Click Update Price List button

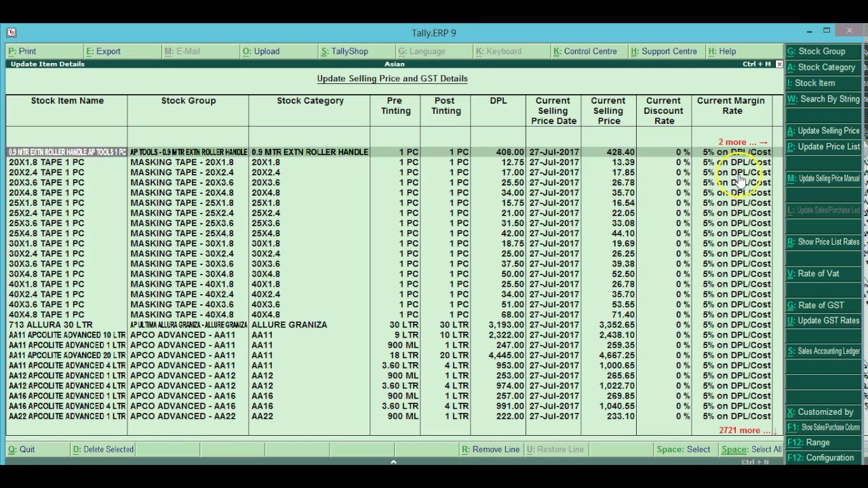[823, 146]
